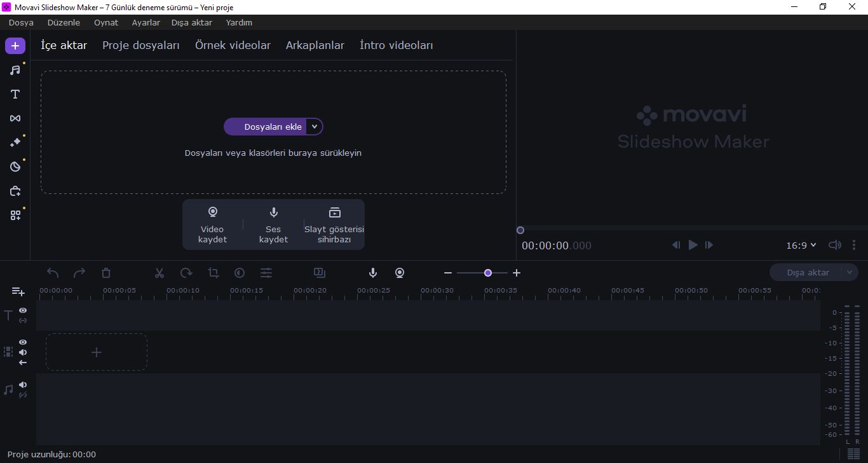Open Clip properties sliders icon
The width and height of the screenshot is (868, 463).
266,273
